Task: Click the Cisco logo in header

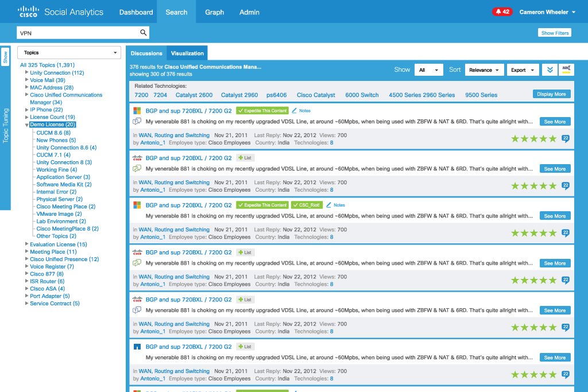Action: 29,12
